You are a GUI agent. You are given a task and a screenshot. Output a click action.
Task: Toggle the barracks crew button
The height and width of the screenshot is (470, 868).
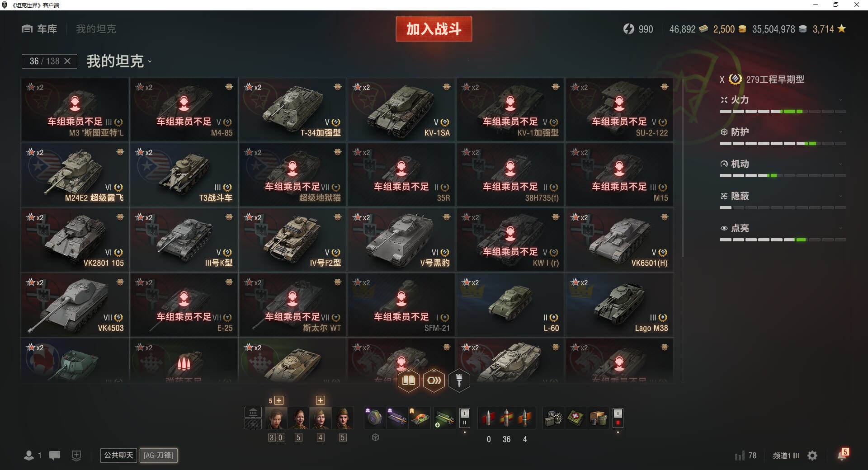click(253, 412)
